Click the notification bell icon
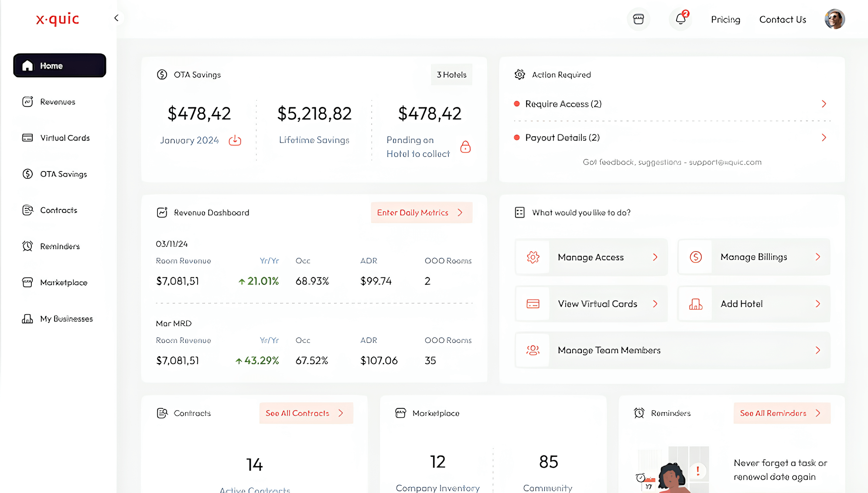The image size is (868, 493). [680, 19]
